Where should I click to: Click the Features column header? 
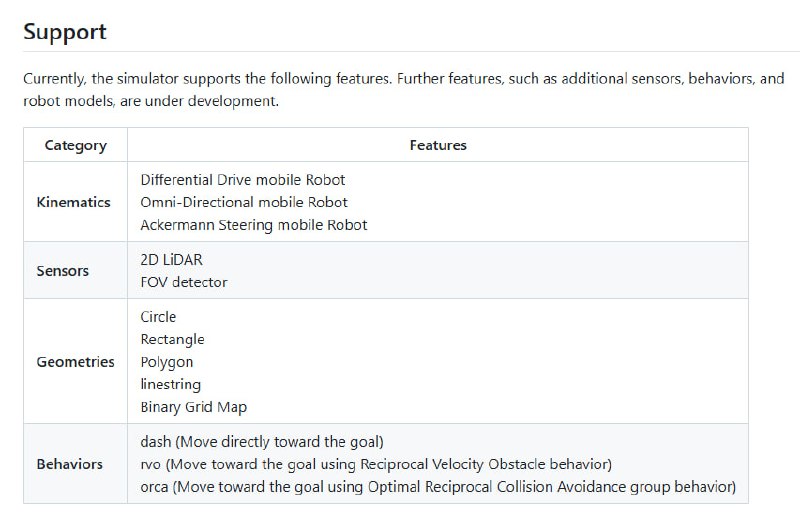(438, 145)
